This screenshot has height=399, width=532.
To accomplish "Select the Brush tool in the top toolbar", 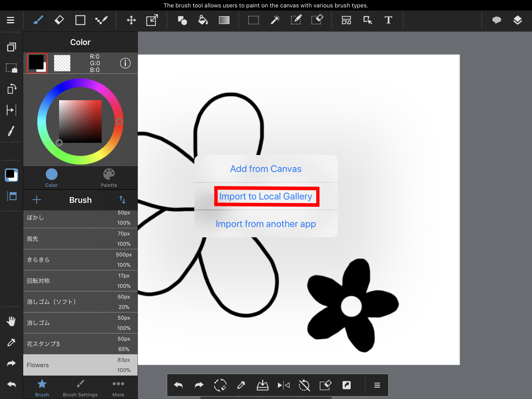I will pyautogui.click(x=38, y=20).
